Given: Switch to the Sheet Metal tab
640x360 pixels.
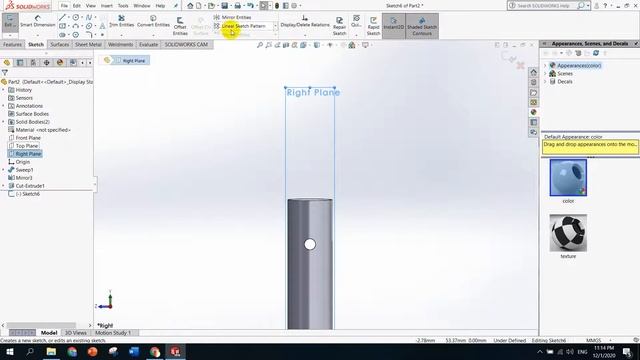Looking at the screenshot, I should (88, 44).
